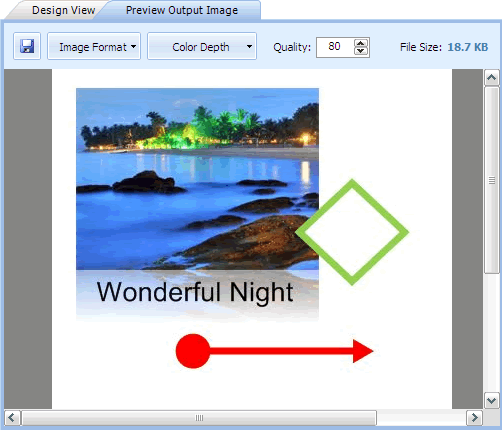502x430 pixels.
Task: Click the 18.7 KB file size label
Action: click(x=468, y=47)
